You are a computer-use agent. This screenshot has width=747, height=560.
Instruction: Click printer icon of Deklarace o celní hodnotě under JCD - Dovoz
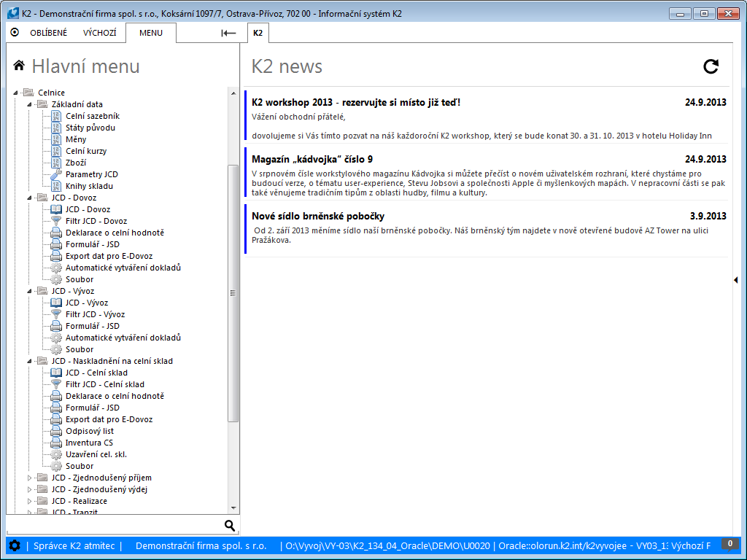coord(56,233)
